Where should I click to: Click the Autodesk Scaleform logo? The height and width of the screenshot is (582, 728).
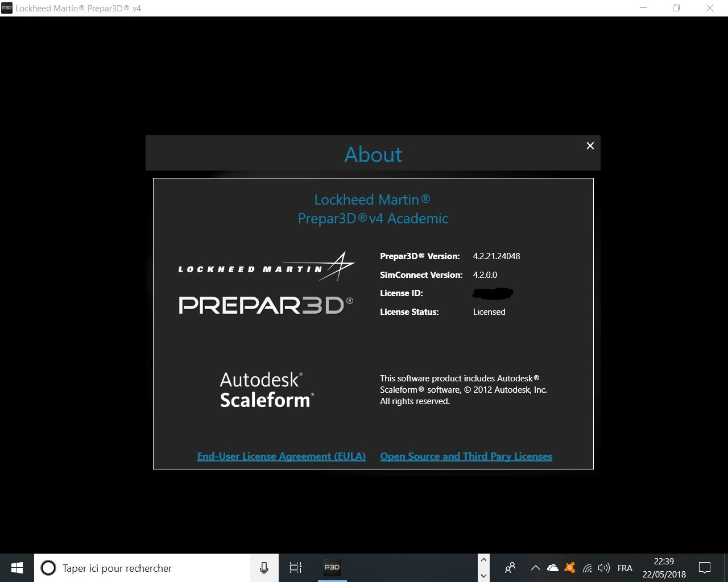[267, 390]
